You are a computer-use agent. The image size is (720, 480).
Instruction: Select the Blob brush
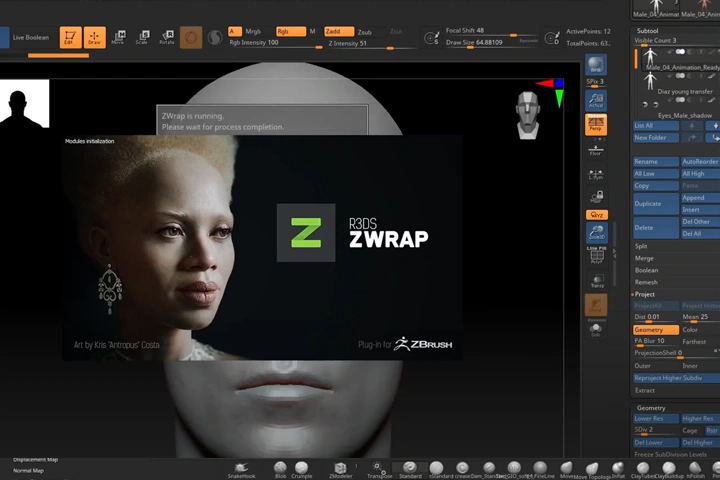tap(280, 469)
